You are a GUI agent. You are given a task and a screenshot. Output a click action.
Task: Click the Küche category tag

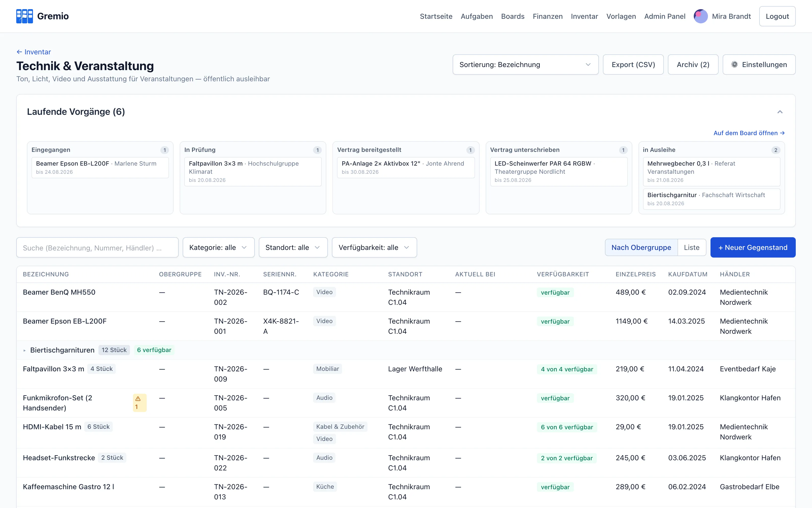pos(325,486)
